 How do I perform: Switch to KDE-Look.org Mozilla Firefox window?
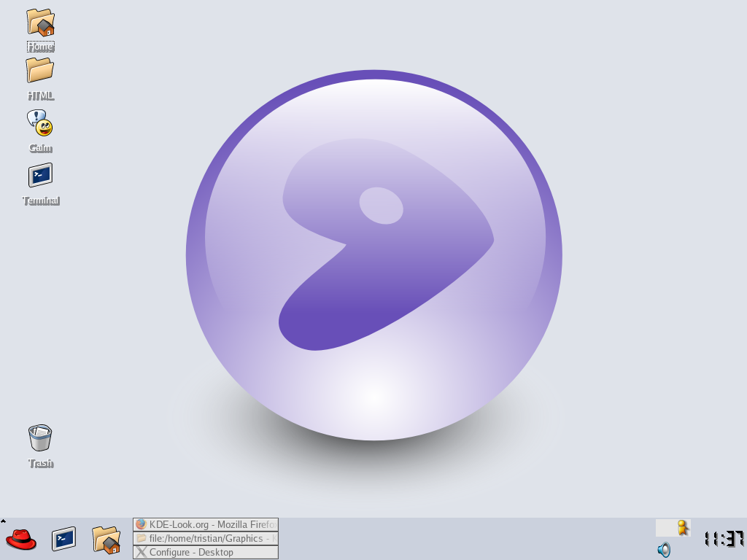[x=206, y=525]
